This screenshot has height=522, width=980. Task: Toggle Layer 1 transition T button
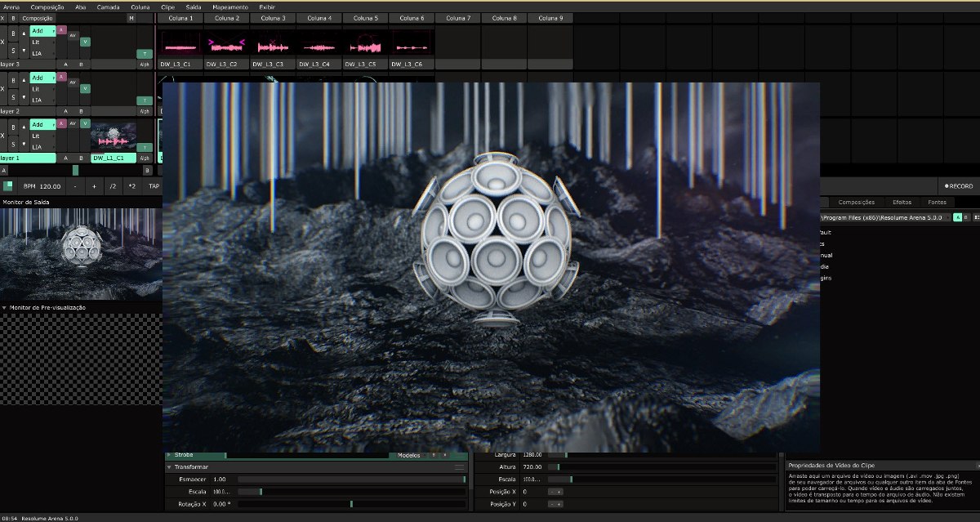pyautogui.click(x=145, y=147)
